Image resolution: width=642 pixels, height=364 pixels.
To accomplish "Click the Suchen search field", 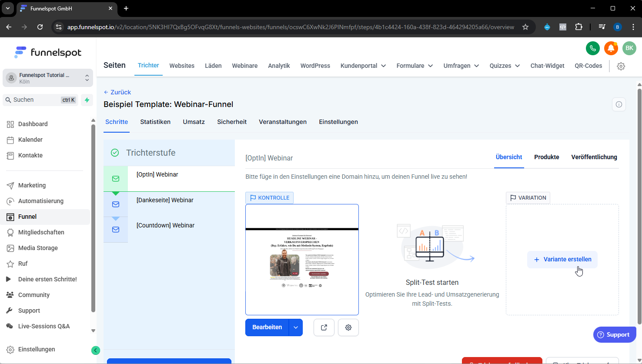I will (40, 100).
